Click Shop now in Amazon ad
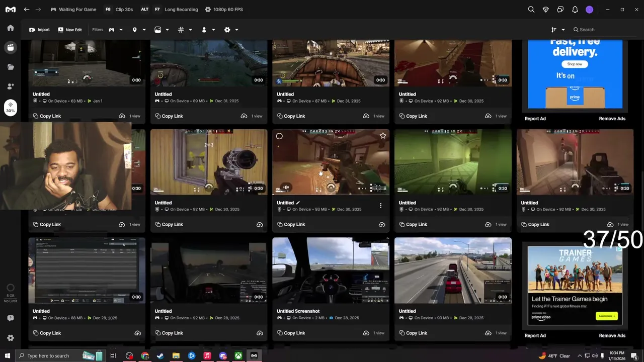 (x=575, y=64)
